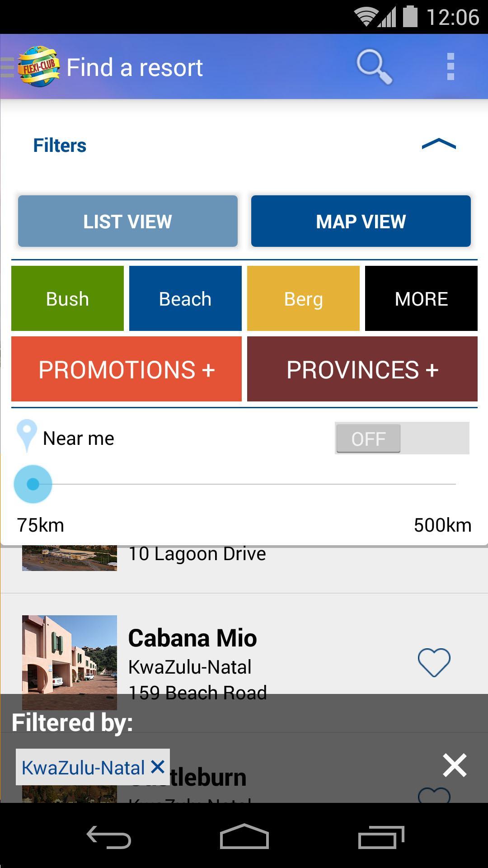Expand the PROVINCES + filter
Screen dimensions: 488x868
(x=362, y=369)
